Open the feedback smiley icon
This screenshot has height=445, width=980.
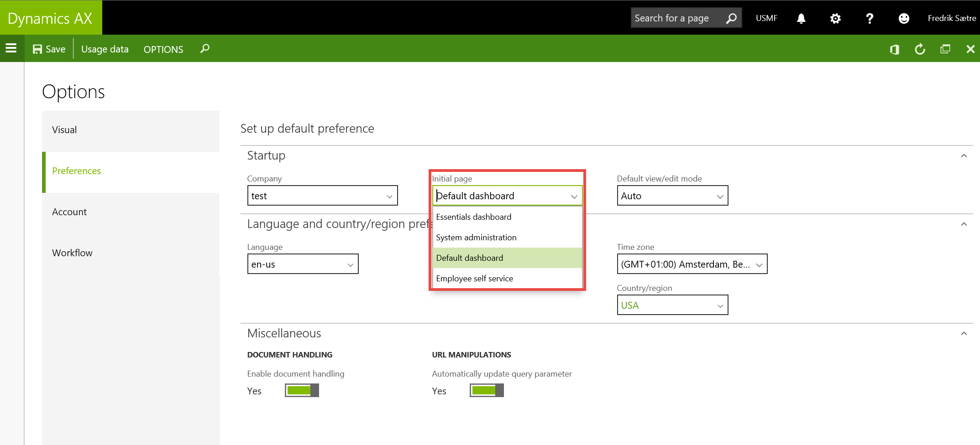click(x=904, y=18)
